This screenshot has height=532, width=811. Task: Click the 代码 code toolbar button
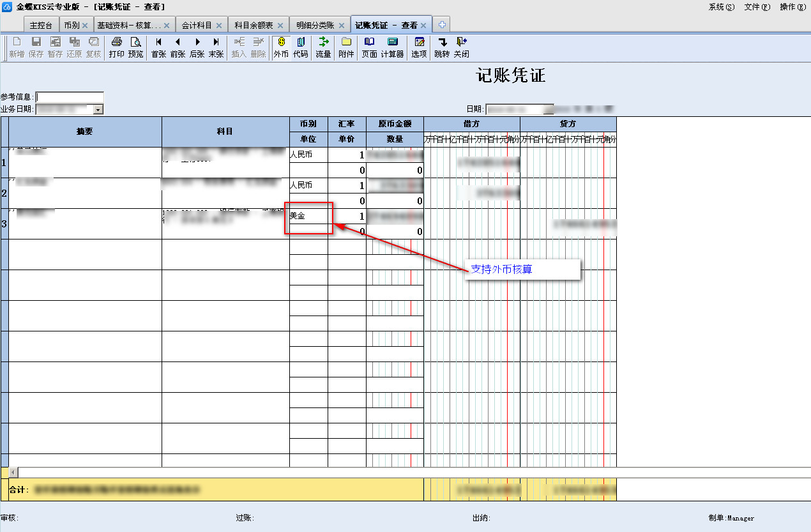[300, 47]
